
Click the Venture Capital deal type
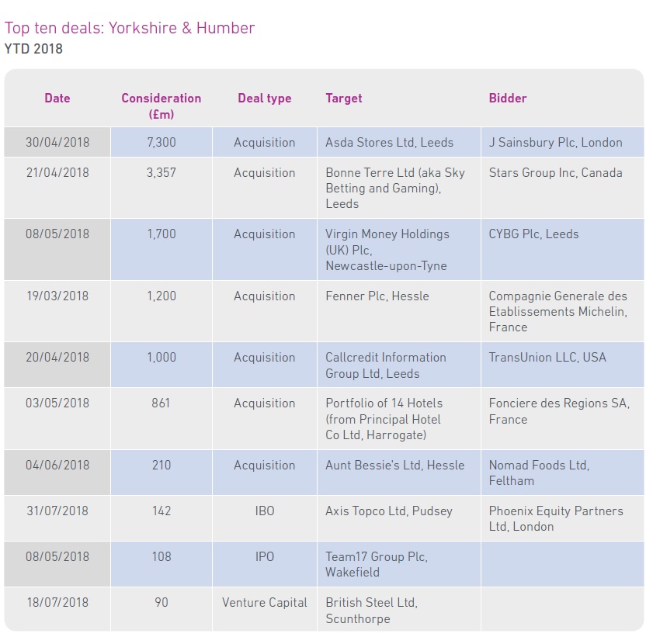[x=265, y=602]
